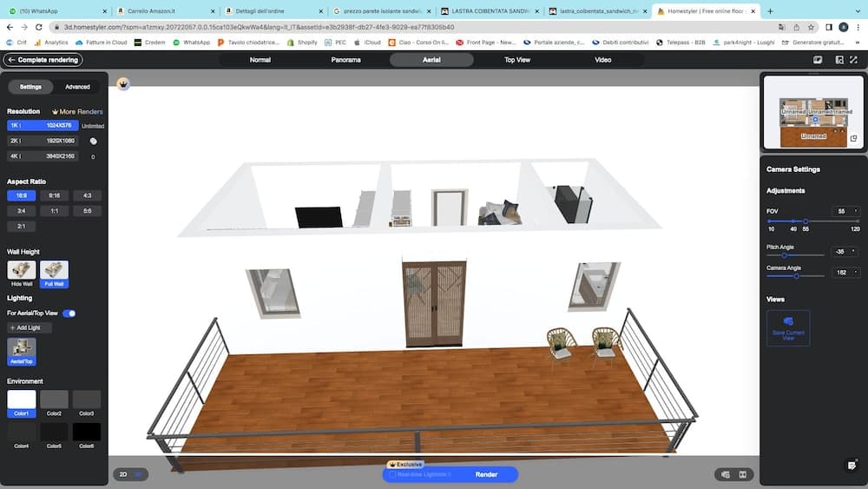Switch to the Panorama render mode
The height and width of the screenshot is (489, 868).
tap(345, 60)
